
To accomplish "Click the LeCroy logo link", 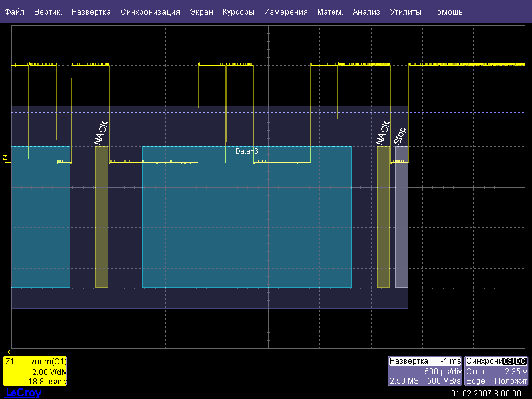I will click(23, 393).
